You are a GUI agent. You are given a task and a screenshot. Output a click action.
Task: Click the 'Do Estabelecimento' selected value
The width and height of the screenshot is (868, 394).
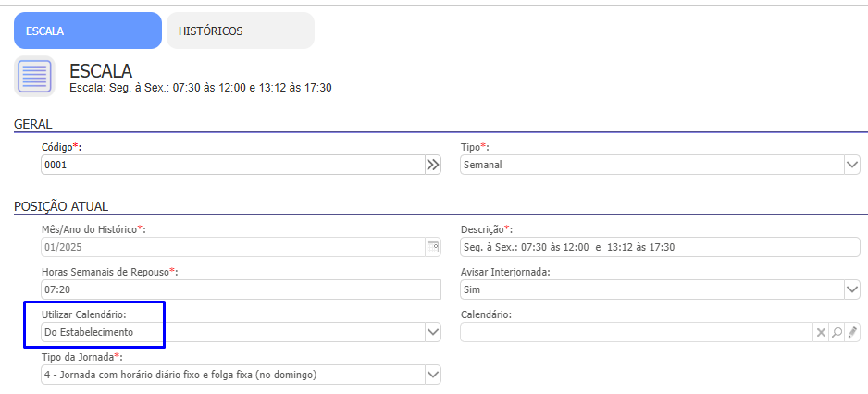(89, 332)
